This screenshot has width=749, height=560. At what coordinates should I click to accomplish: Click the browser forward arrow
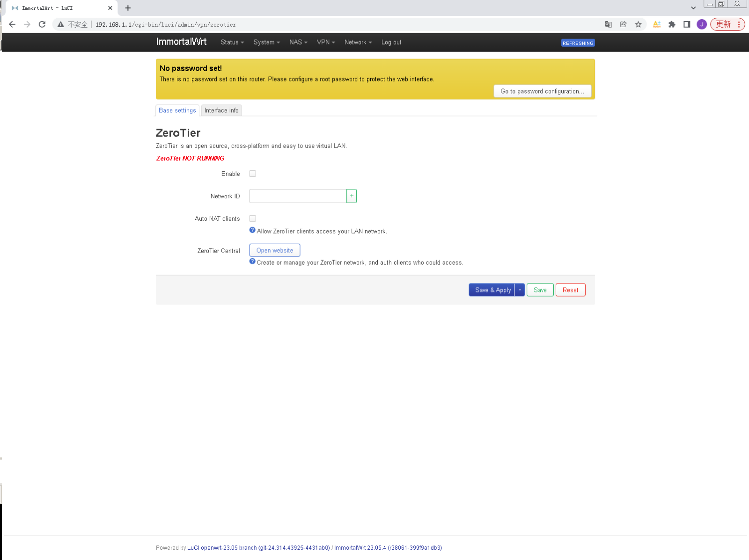27,24
